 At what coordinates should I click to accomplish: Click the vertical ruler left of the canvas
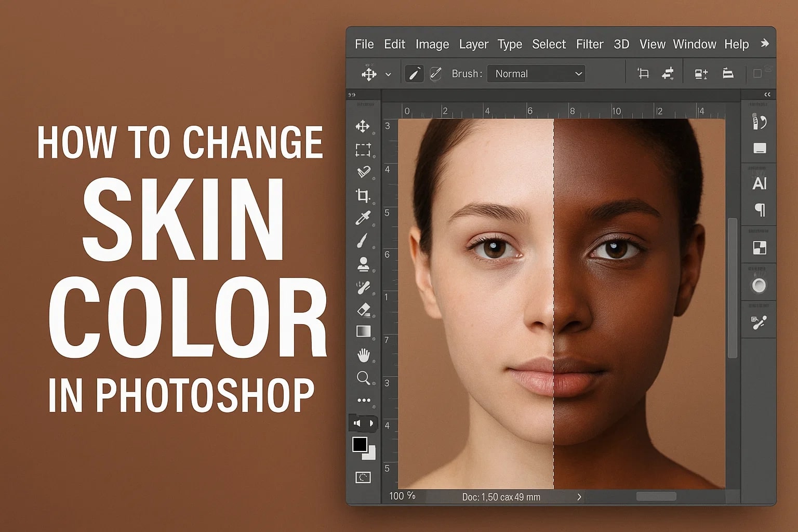pyautogui.click(x=390, y=304)
